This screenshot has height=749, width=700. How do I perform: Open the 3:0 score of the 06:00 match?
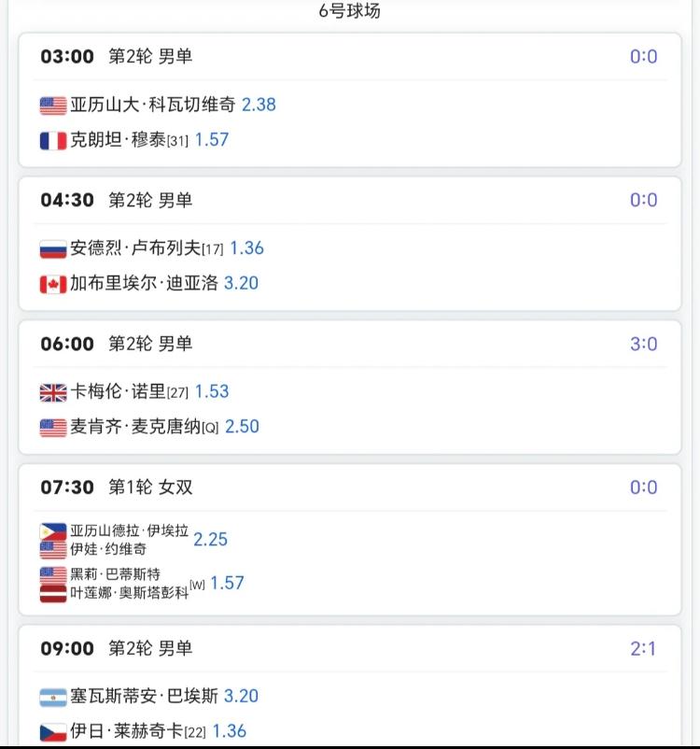644,344
